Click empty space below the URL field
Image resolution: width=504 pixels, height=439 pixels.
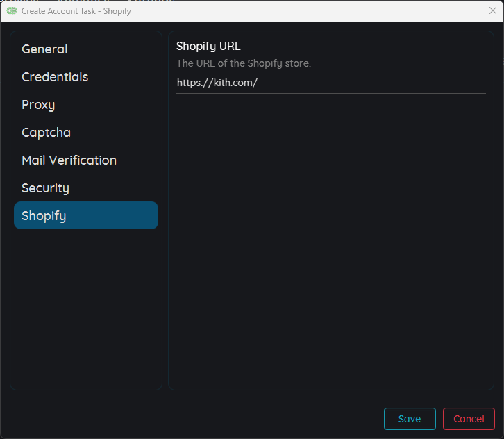coord(330,236)
